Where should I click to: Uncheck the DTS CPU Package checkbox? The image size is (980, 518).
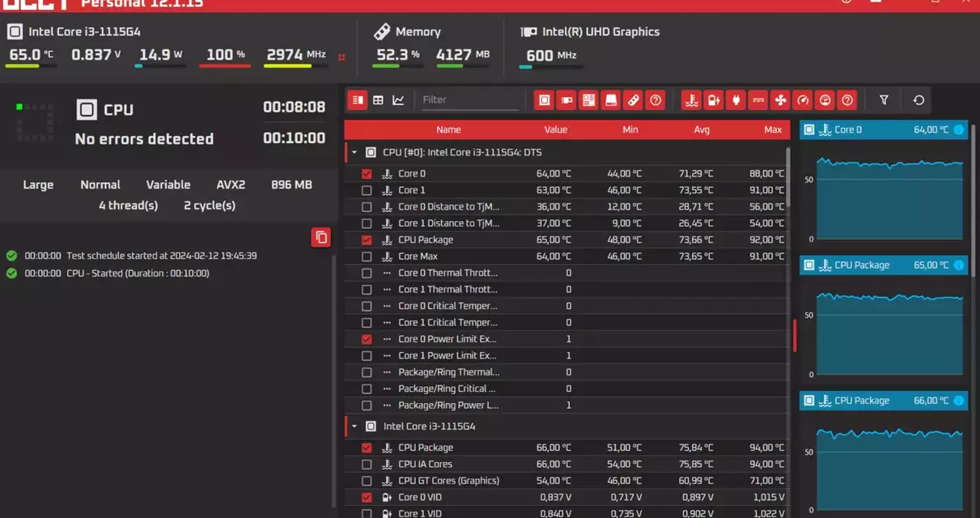(367, 240)
